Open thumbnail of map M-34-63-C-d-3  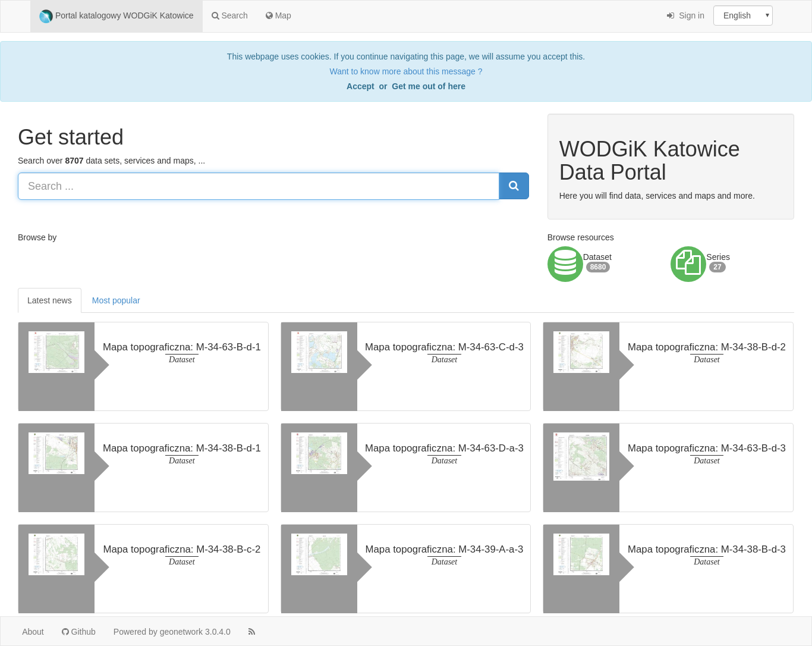tap(319, 352)
